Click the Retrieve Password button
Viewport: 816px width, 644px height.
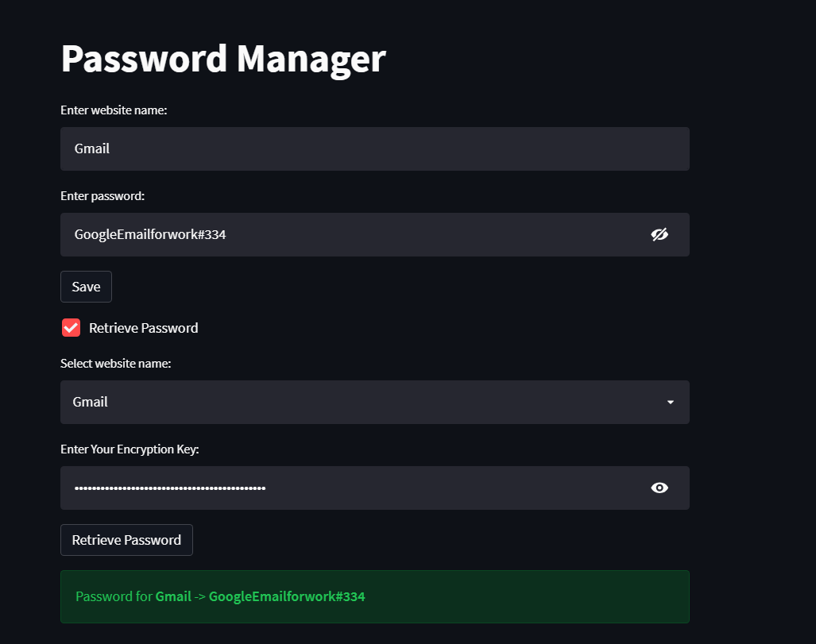(126, 540)
